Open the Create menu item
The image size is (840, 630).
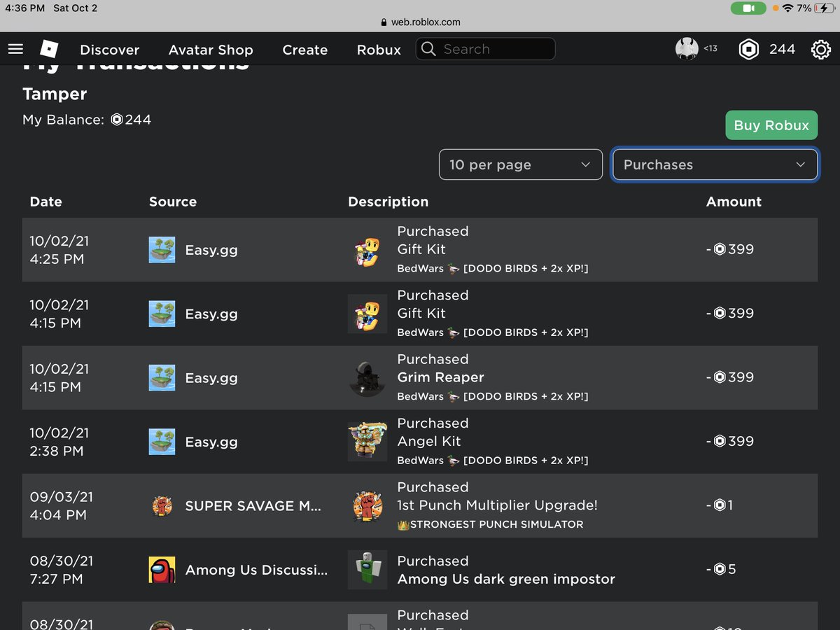(305, 50)
